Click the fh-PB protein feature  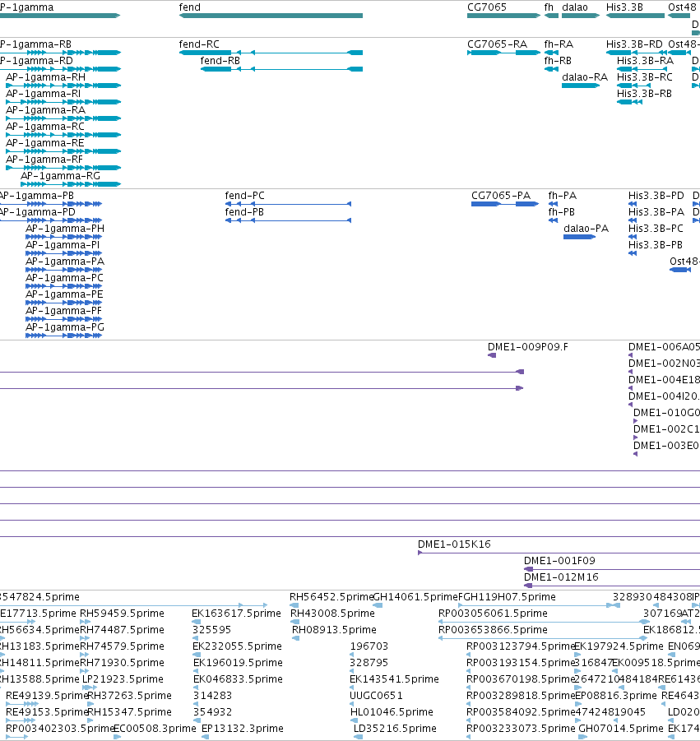pos(553,220)
